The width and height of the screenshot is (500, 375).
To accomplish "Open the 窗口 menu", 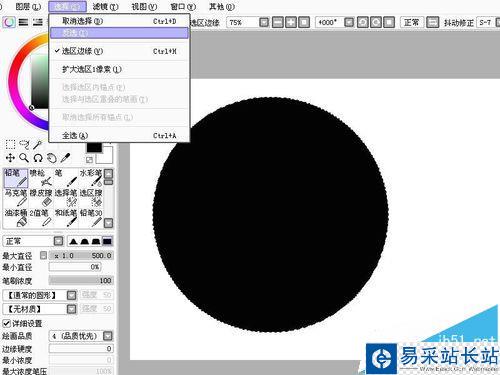I will [183, 6].
